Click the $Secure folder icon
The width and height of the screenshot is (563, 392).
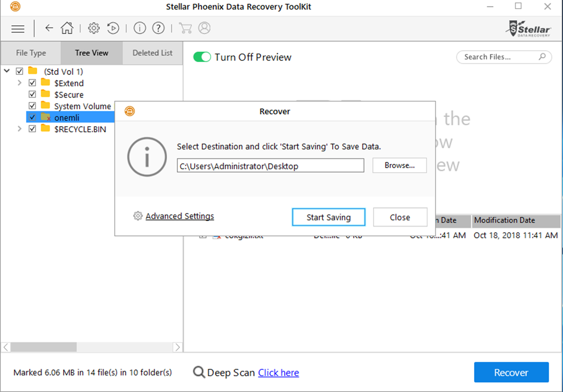[45, 94]
